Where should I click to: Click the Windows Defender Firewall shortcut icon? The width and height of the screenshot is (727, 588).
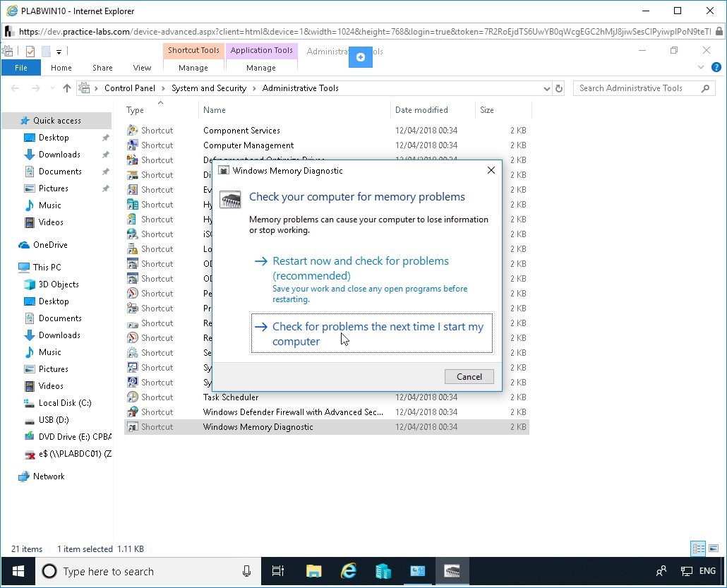(x=132, y=412)
